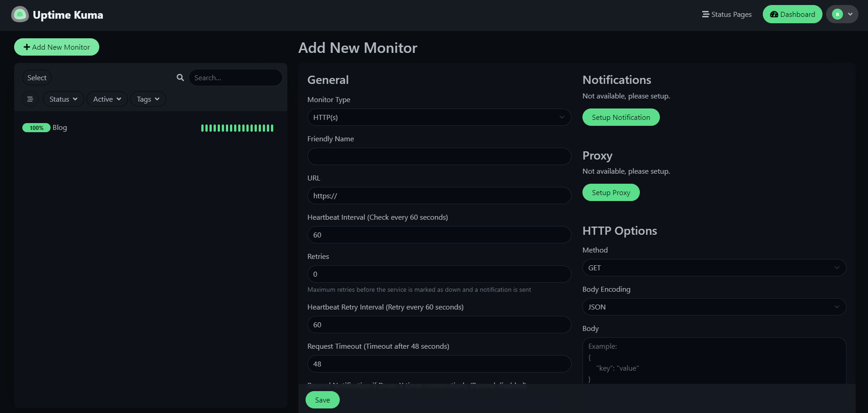Open the Monitor Type dropdown showing HTTP(s)
The image size is (868, 413).
(439, 117)
